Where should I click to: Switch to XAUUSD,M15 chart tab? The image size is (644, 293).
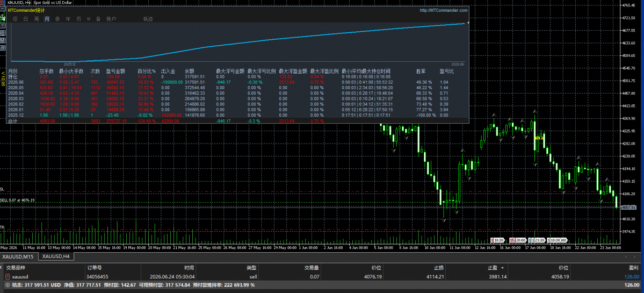[x=19, y=257]
